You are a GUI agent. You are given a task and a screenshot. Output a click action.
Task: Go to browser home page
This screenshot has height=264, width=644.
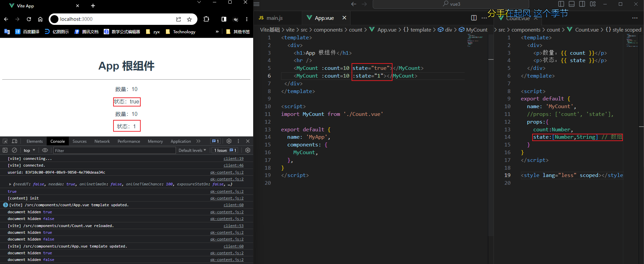[x=40, y=19]
